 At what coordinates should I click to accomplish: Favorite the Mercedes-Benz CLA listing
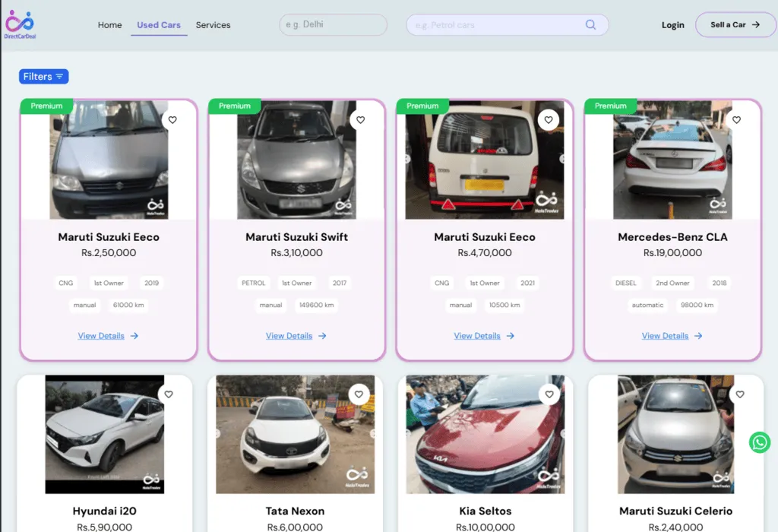(x=736, y=120)
